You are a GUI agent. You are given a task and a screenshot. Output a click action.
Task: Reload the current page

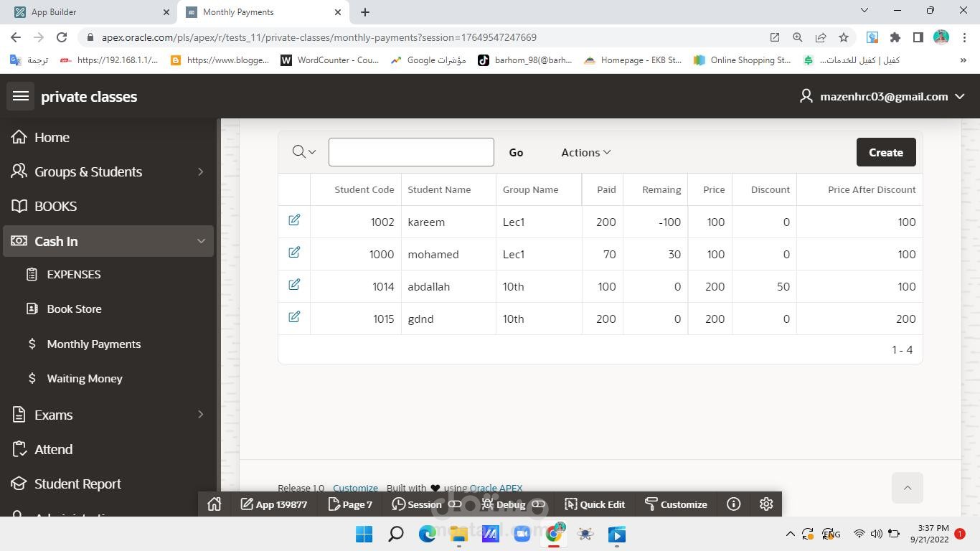point(62,37)
